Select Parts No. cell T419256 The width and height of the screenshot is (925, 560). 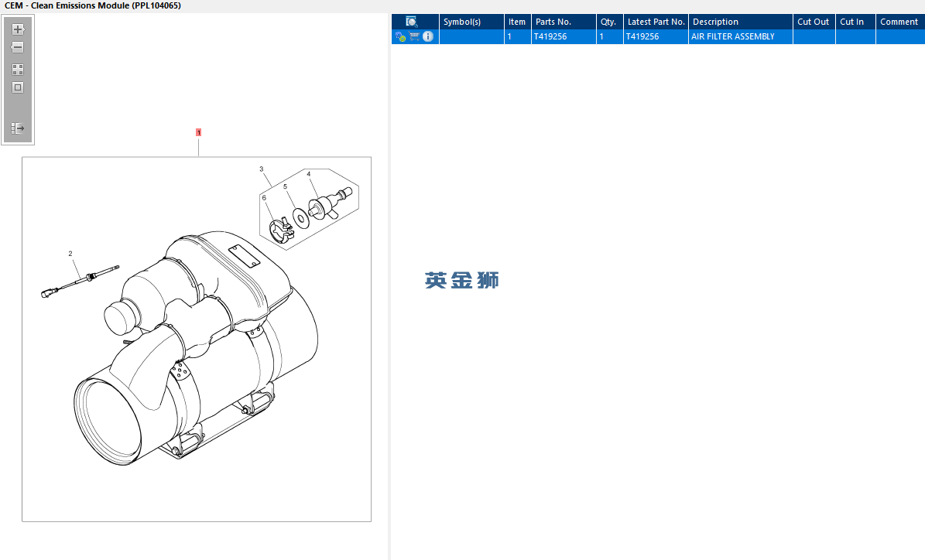(564, 36)
